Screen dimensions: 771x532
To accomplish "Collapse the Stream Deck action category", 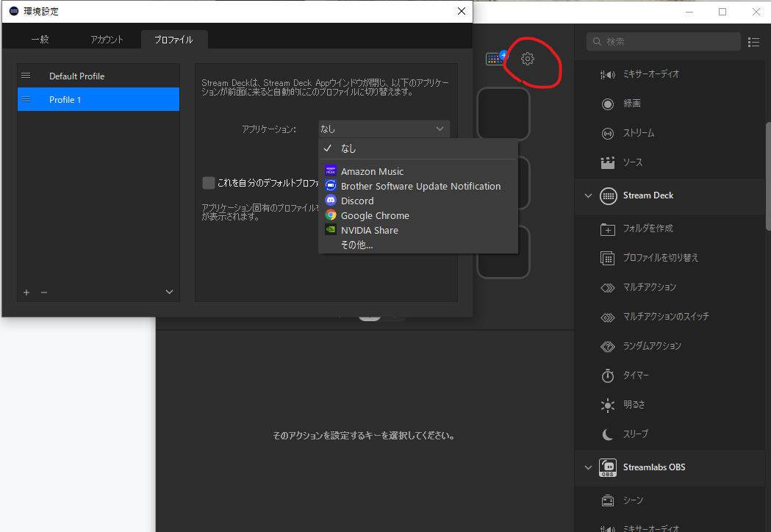I will click(588, 195).
